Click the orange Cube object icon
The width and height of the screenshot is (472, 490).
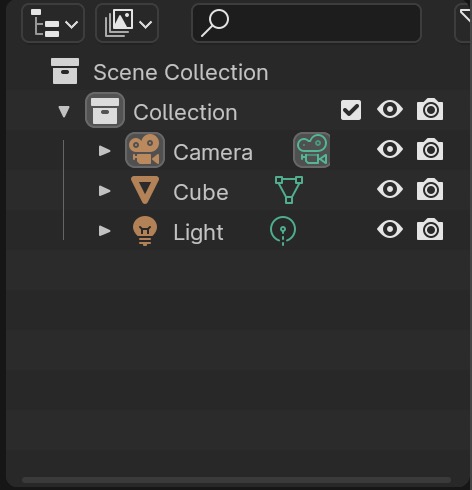[145, 190]
